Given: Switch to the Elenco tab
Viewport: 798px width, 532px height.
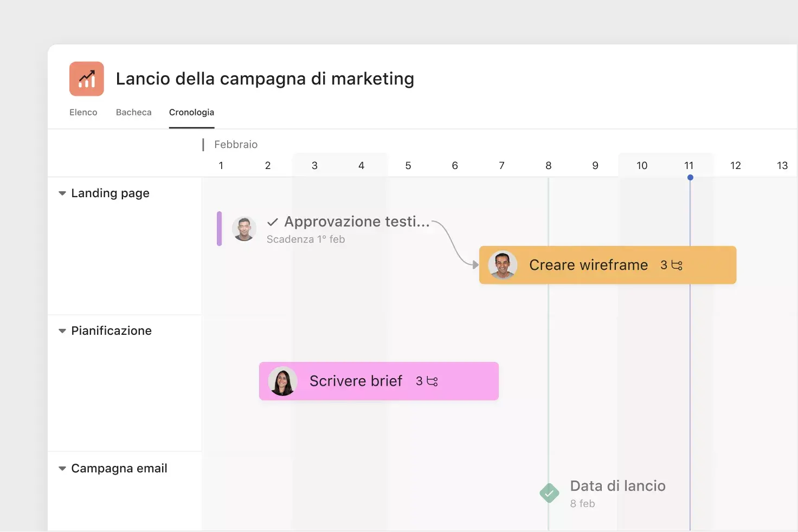Looking at the screenshot, I should (83, 112).
